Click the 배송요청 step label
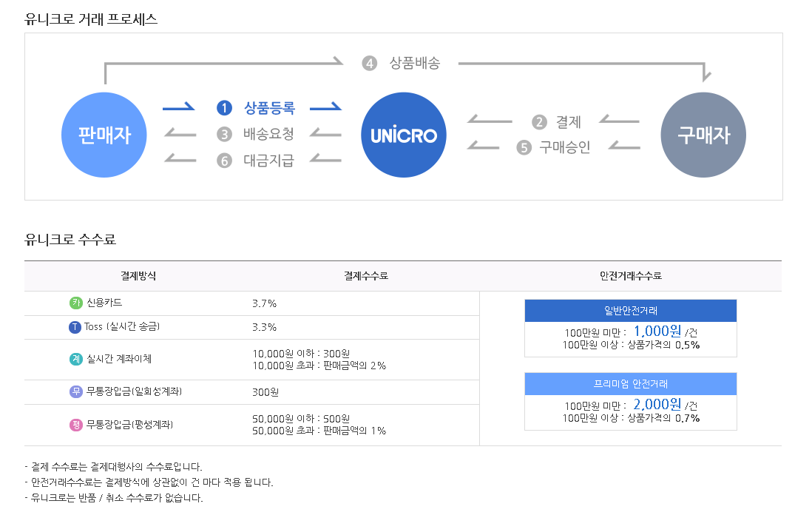Viewport: 812px width, 515px height. [x=268, y=134]
